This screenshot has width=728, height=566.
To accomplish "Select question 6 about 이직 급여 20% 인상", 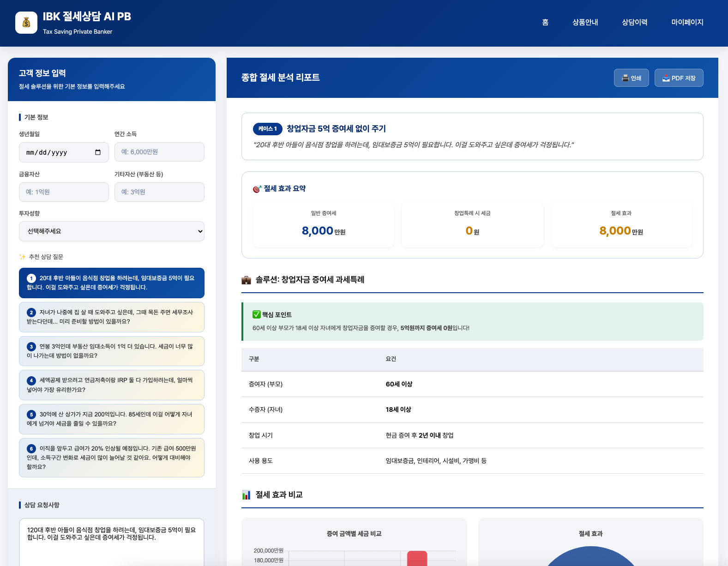I will (x=112, y=458).
